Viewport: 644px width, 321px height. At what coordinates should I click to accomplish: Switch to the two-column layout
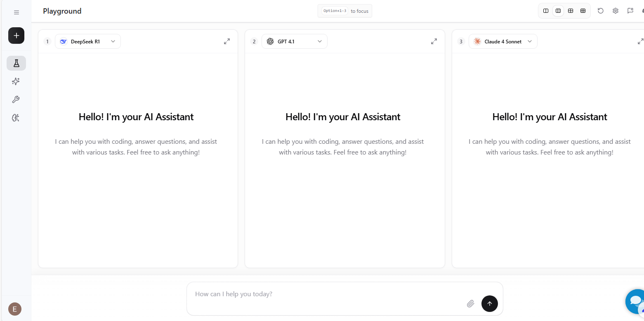tap(545, 11)
